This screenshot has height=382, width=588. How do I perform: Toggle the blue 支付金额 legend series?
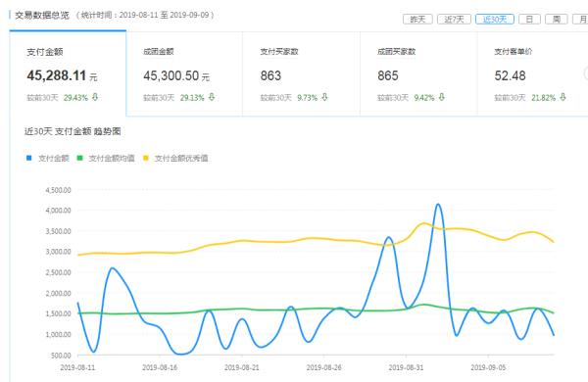48,159
